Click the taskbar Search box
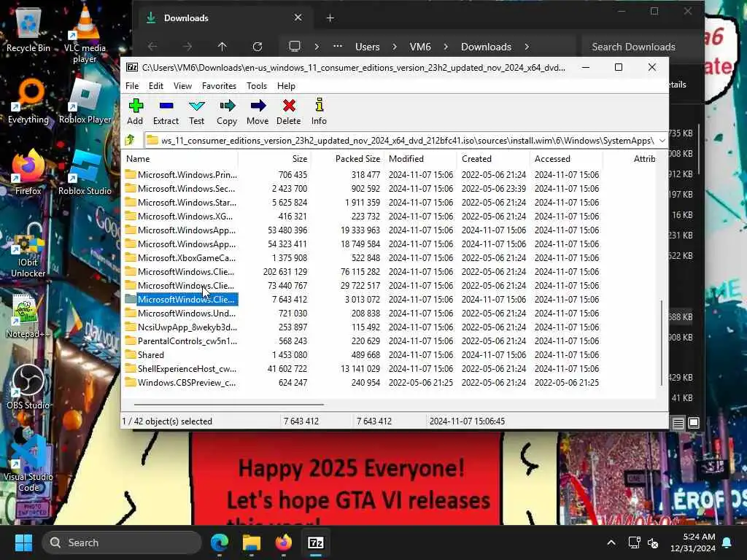 point(122,542)
